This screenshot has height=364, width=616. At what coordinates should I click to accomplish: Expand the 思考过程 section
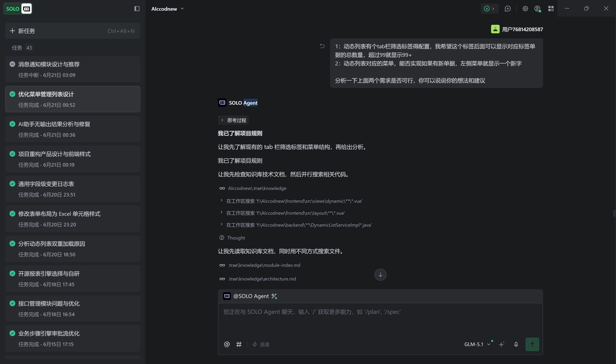point(233,120)
